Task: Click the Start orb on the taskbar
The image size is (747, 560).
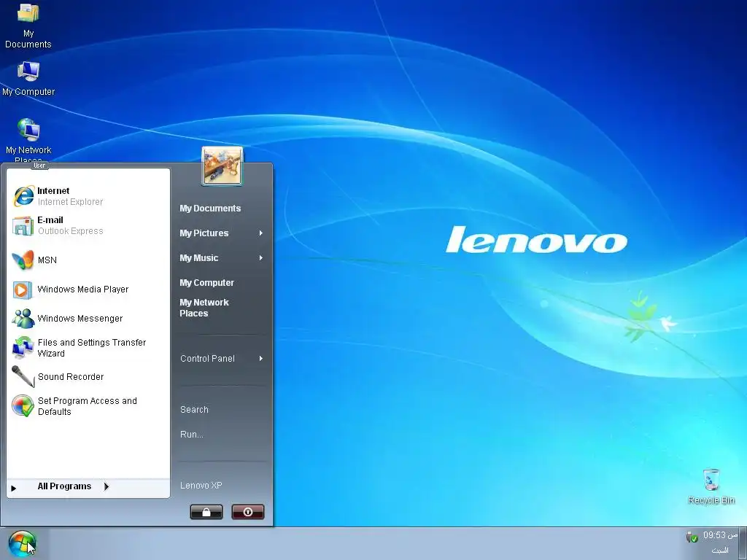Action: [22, 544]
